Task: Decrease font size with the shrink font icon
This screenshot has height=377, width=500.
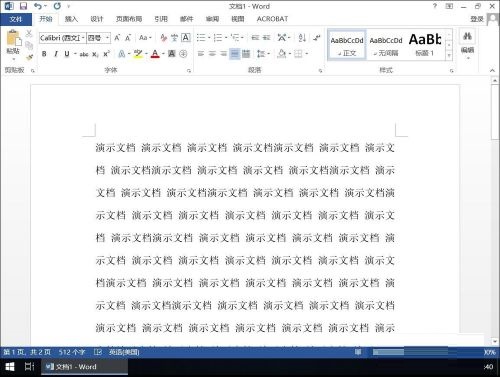Action: coord(128,38)
